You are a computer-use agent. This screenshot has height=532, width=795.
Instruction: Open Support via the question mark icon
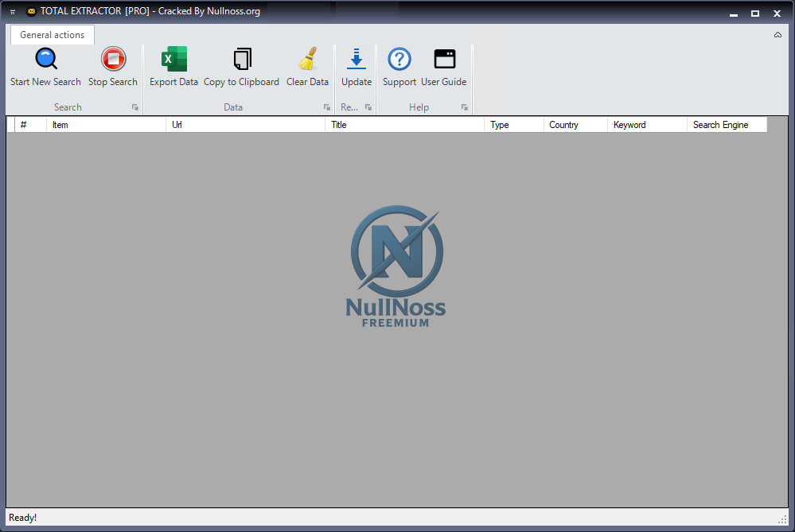click(x=399, y=58)
